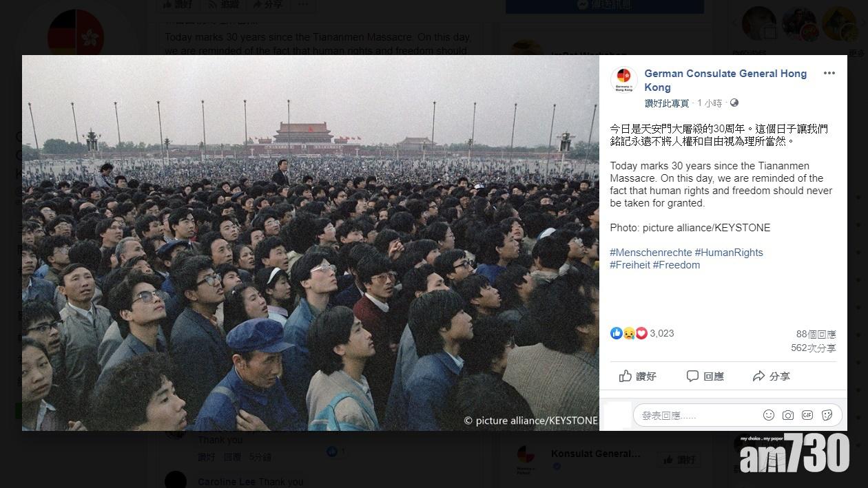Show the 88 comments
This screenshot has height=488, width=868.
coord(816,335)
